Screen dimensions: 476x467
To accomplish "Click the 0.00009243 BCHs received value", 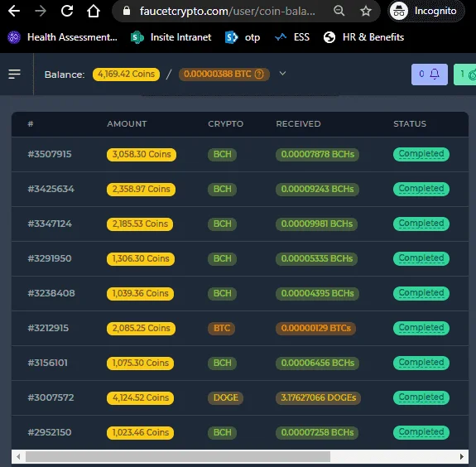I will click(x=317, y=189).
